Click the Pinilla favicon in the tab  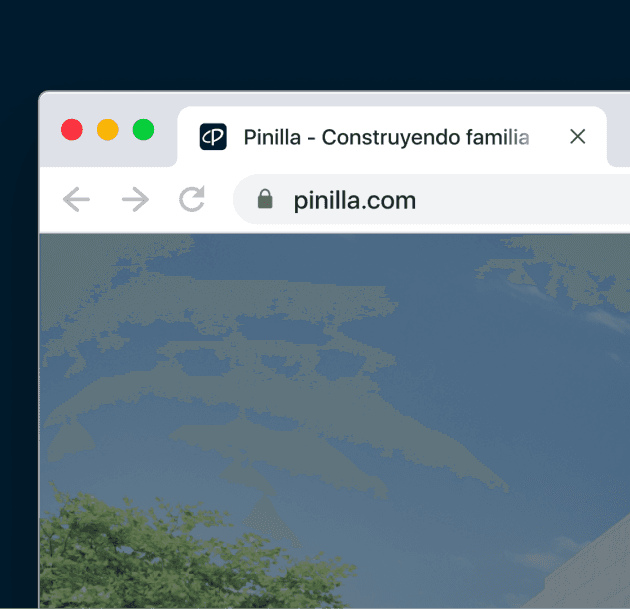(x=213, y=137)
